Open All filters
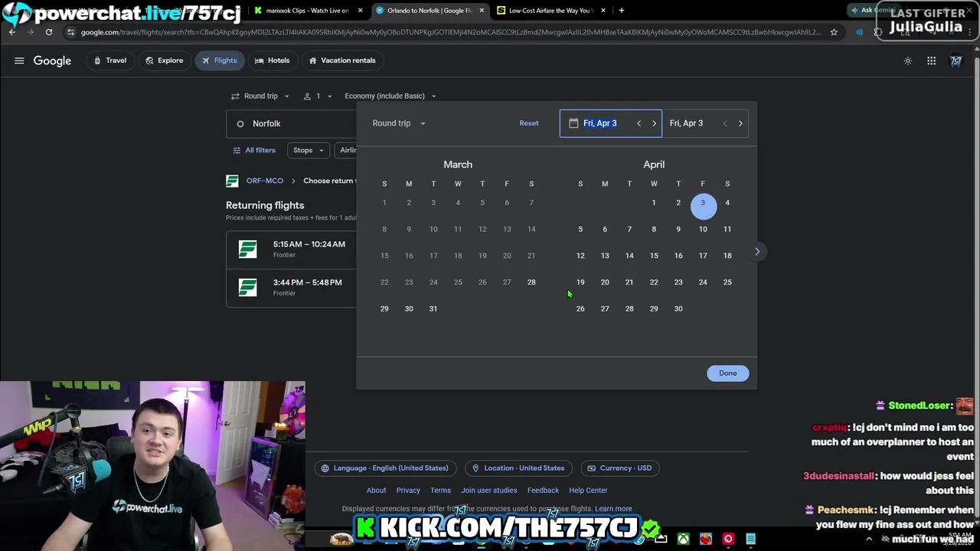The height and width of the screenshot is (551, 980). coord(254,150)
